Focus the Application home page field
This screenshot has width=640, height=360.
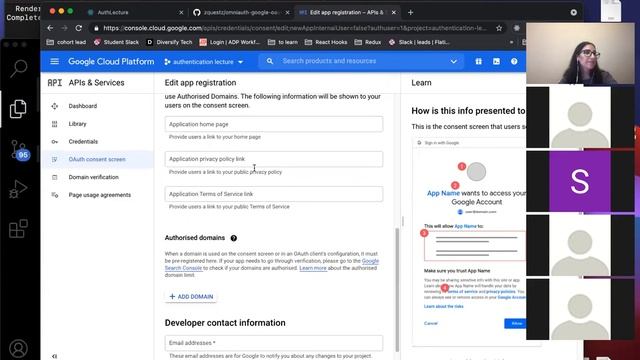click(x=274, y=124)
